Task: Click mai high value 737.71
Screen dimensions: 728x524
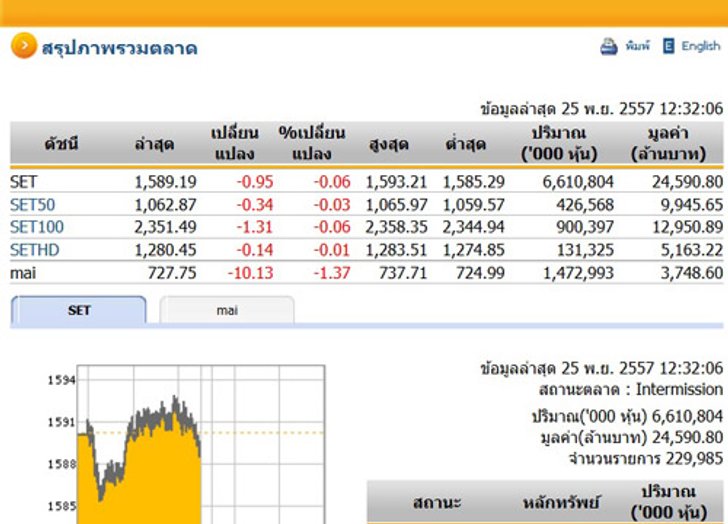Action: coord(403,273)
